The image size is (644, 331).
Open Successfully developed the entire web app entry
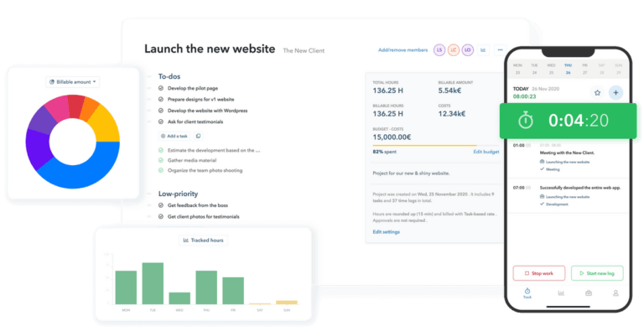click(568, 195)
